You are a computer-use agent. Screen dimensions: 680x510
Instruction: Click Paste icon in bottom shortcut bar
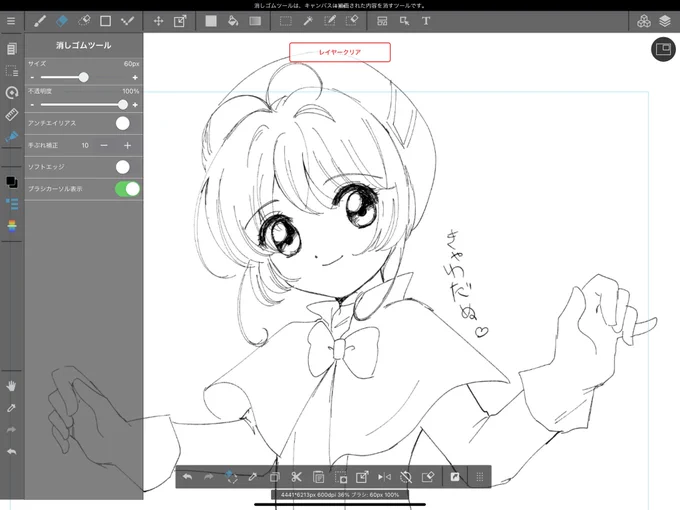click(318, 477)
